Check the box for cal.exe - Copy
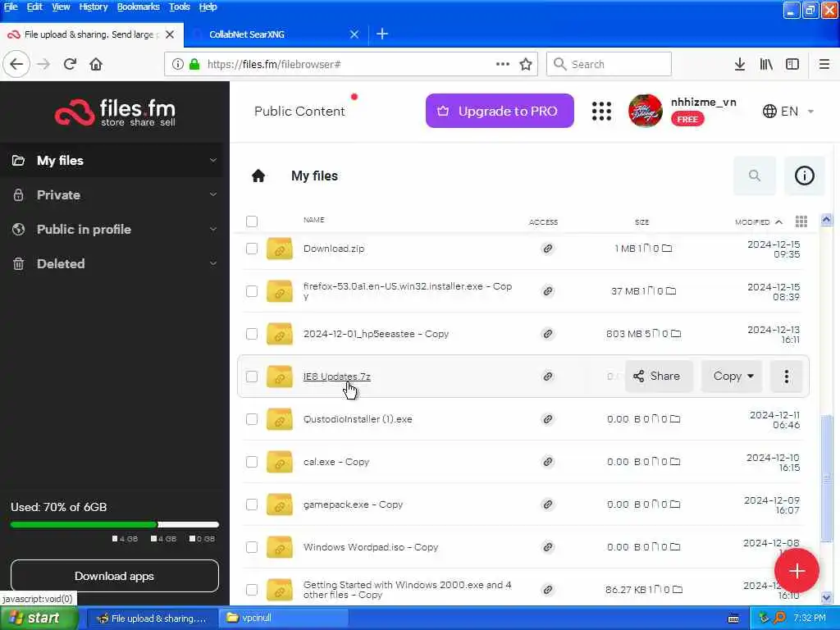This screenshot has width=840, height=630. (x=252, y=462)
